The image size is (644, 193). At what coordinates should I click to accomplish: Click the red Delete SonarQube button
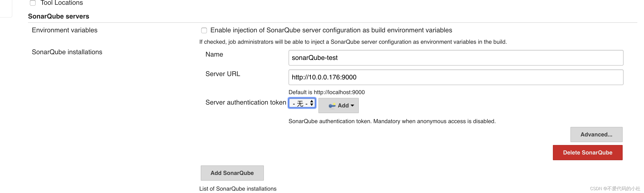[x=588, y=153]
